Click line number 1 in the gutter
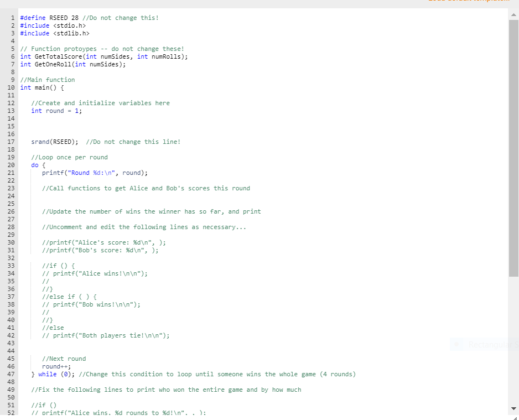The height and width of the screenshot is (420, 519). pyautogui.click(x=12, y=18)
